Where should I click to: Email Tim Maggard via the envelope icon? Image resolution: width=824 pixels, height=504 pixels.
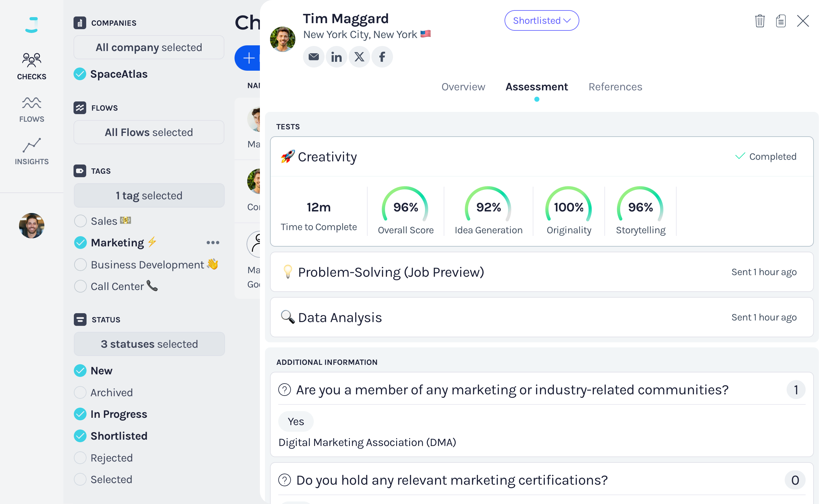point(314,56)
